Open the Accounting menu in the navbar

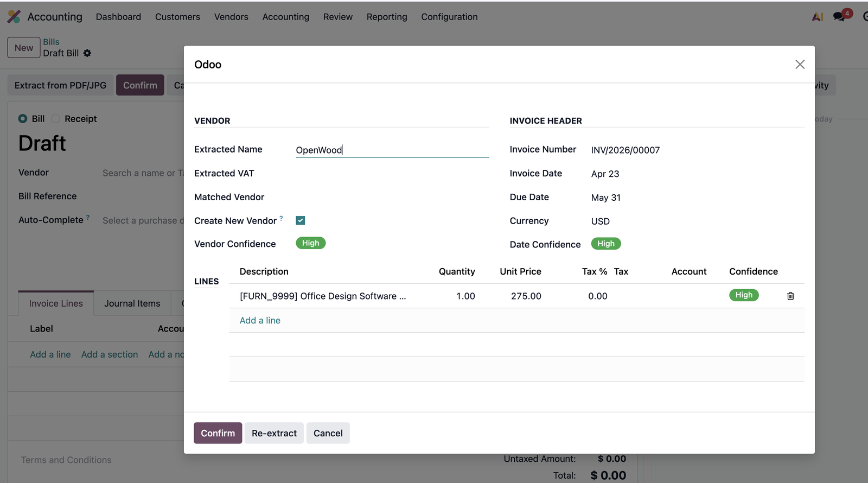[286, 17]
